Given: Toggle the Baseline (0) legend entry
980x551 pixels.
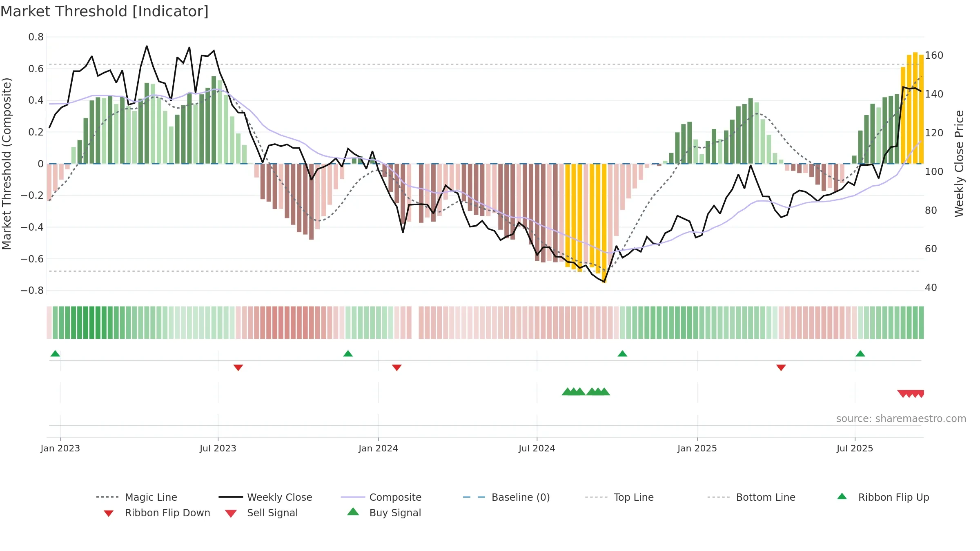Looking at the screenshot, I should point(506,497).
